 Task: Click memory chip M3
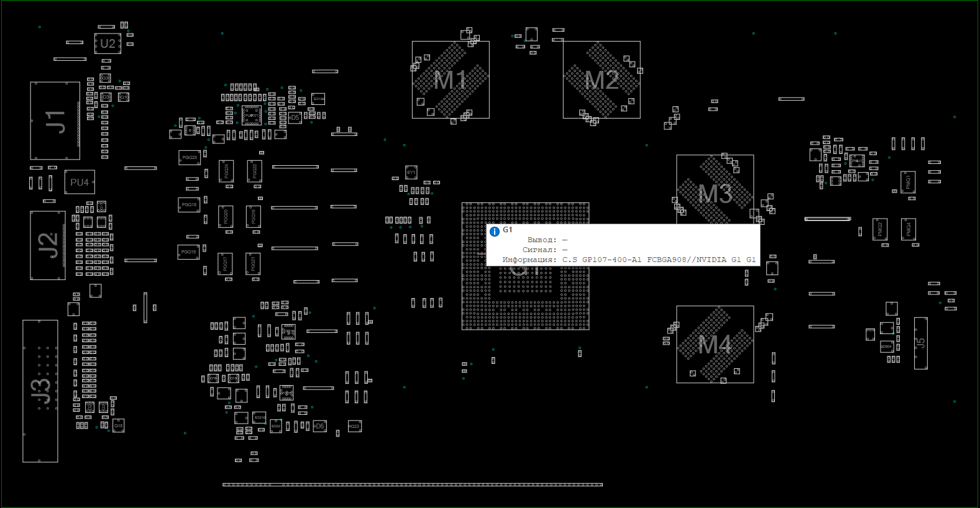point(715,186)
